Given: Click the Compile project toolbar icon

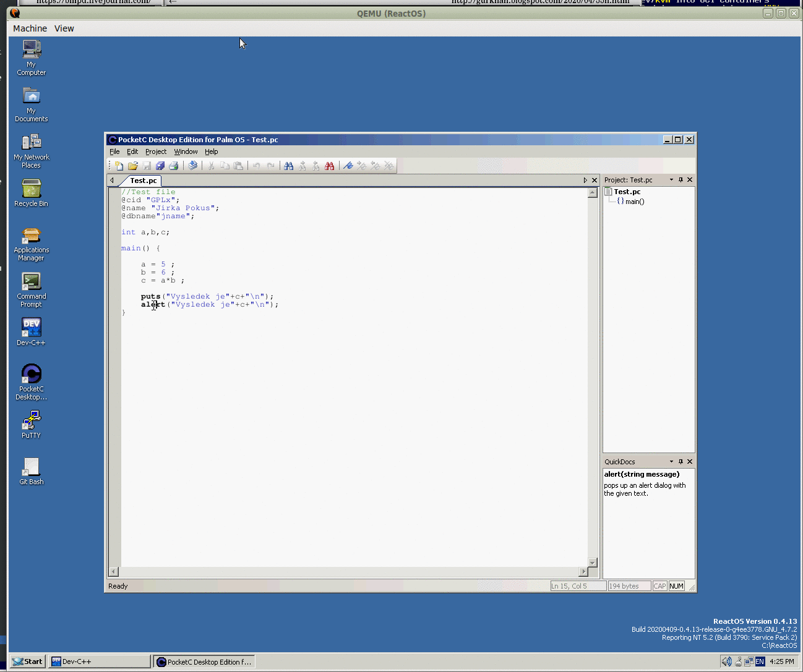Looking at the screenshot, I should click(193, 166).
